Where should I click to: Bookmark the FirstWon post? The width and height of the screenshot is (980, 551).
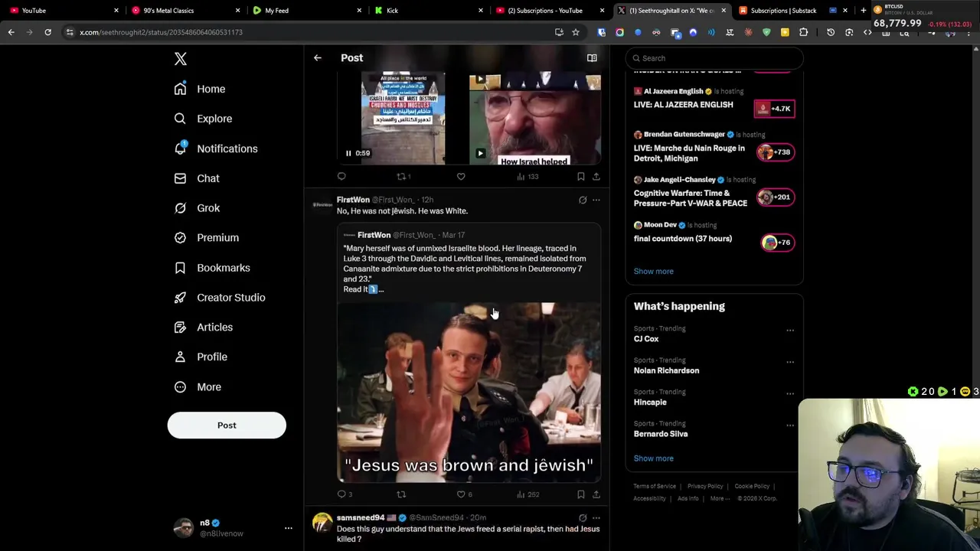tap(581, 494)
